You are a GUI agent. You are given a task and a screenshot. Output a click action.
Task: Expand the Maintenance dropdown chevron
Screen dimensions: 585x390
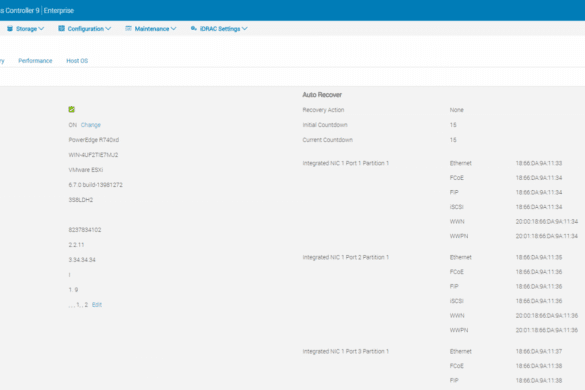pos(173,29)
